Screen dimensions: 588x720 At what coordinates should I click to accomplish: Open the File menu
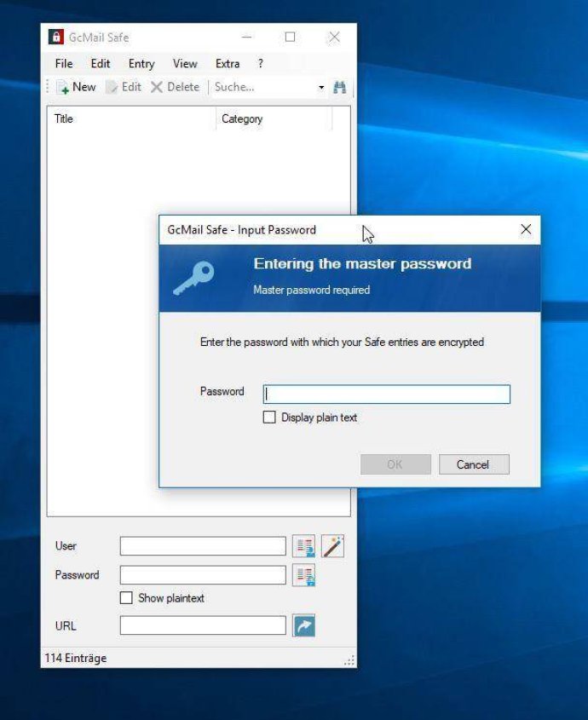pos(64,63)
